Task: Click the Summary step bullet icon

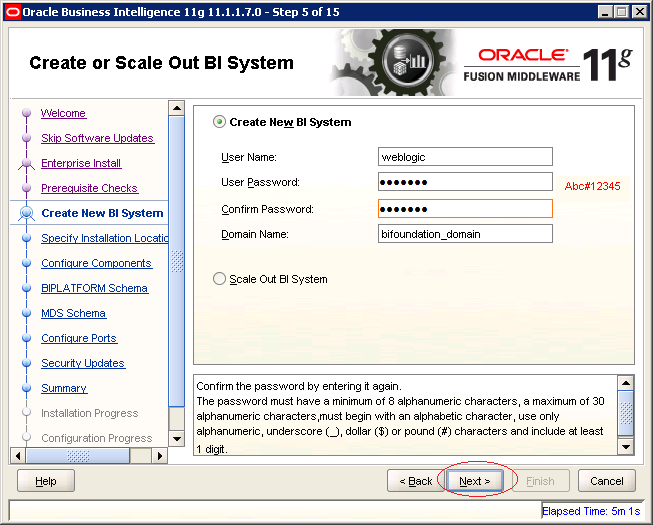Action: (x=26, y=388)
